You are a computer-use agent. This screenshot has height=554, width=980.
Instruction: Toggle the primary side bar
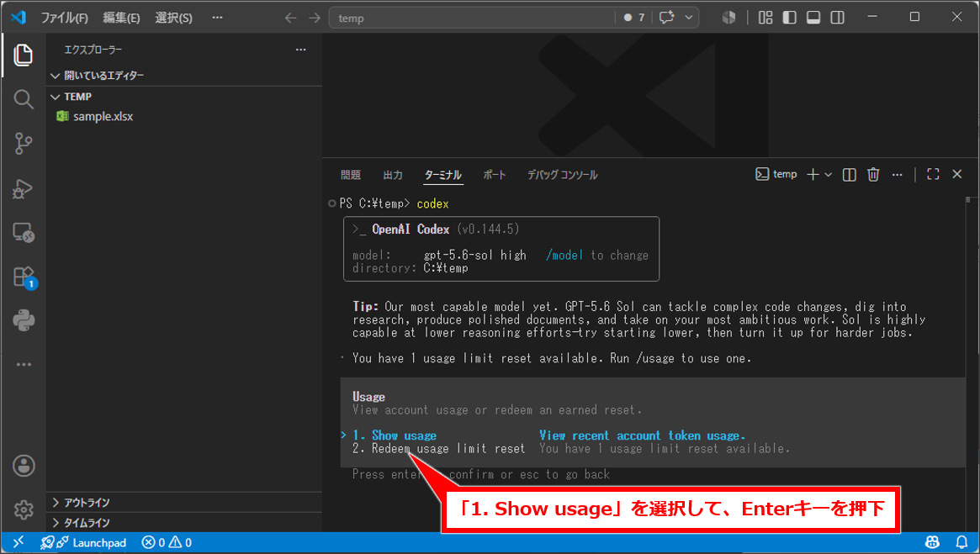(789, 18)
